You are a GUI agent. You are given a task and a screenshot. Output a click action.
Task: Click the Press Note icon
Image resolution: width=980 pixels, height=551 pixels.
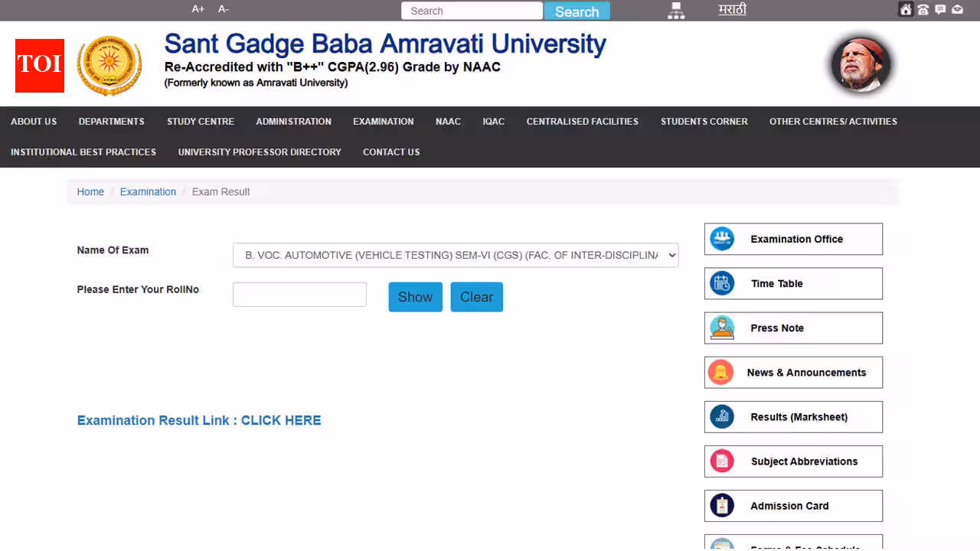click(x=722, y=328)
